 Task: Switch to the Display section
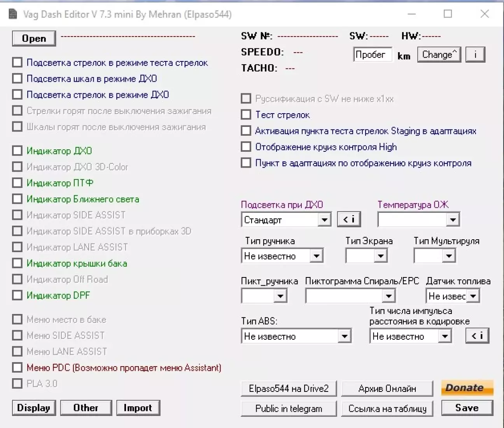coord(34,408)
